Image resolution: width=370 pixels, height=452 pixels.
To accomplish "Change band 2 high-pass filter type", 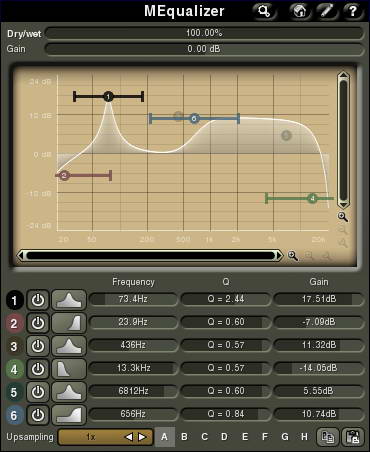I will click(69, 323).
